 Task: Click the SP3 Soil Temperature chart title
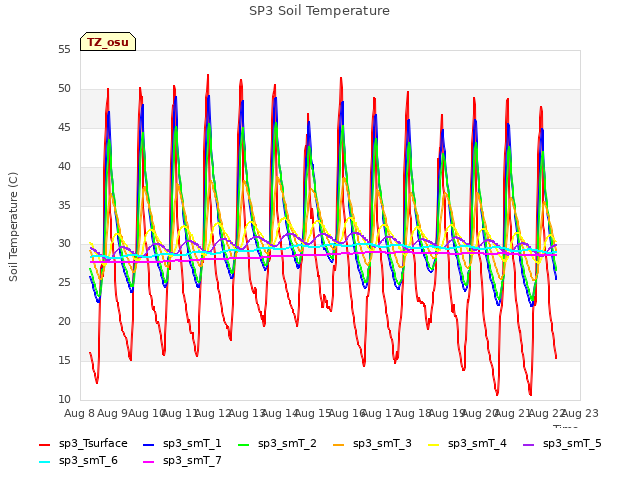319,11
